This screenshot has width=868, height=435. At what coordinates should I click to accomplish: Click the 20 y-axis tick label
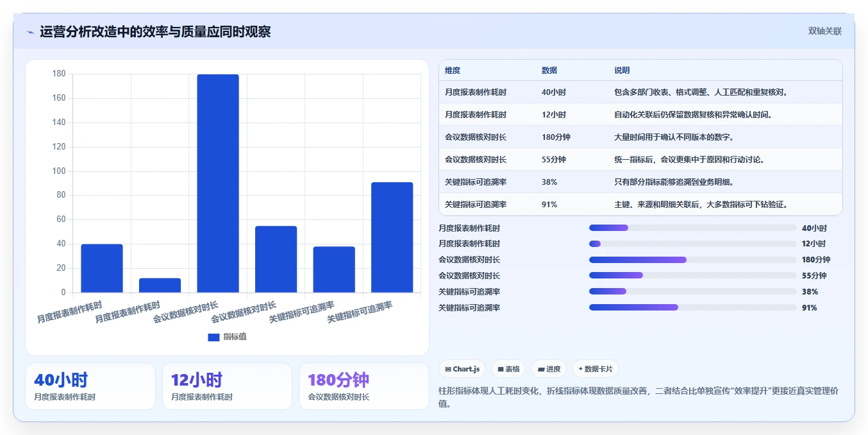tap(61, 268)
